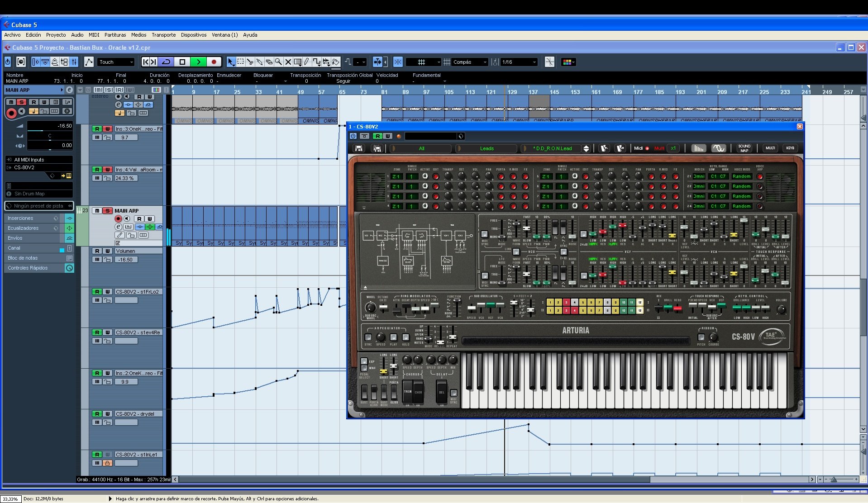Click the CS-80V2 save preset disk icon
This screenshot has width=868, height=503.
click(359, 148)
